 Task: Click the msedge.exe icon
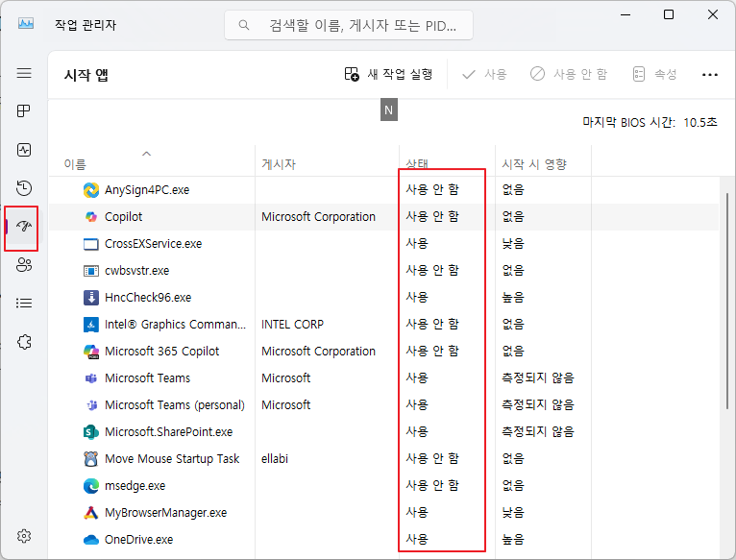click(x=91, y=486)
